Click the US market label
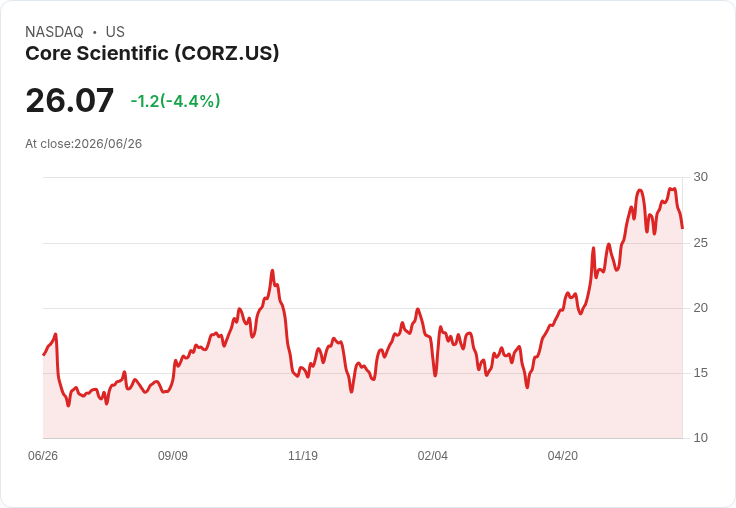 click(x=115, y=32)
